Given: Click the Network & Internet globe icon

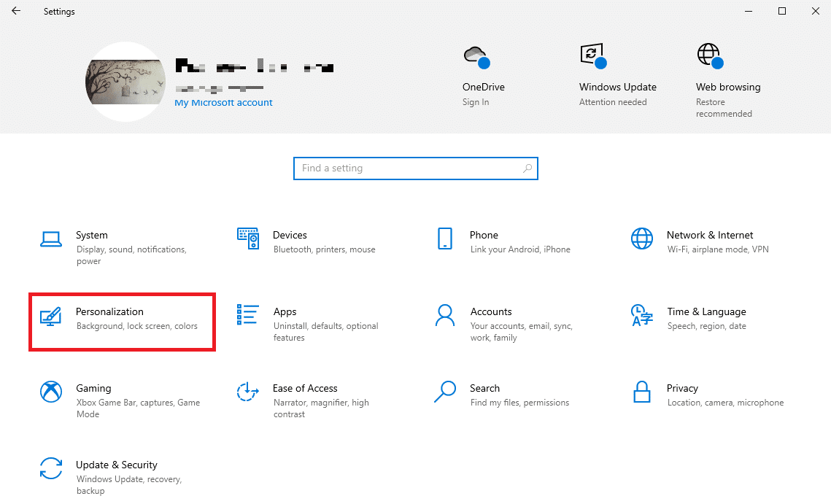Looking at the screenshot, I should [x=642, y=239].
